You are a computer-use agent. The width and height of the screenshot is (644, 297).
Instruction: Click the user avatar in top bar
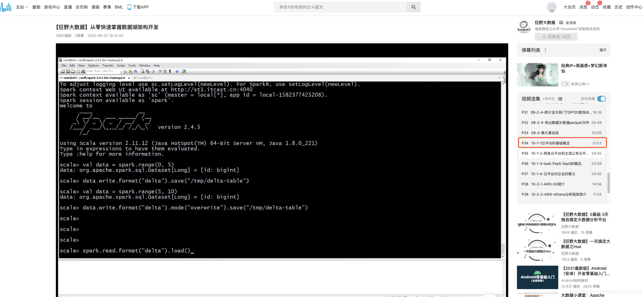pos(552,7)
